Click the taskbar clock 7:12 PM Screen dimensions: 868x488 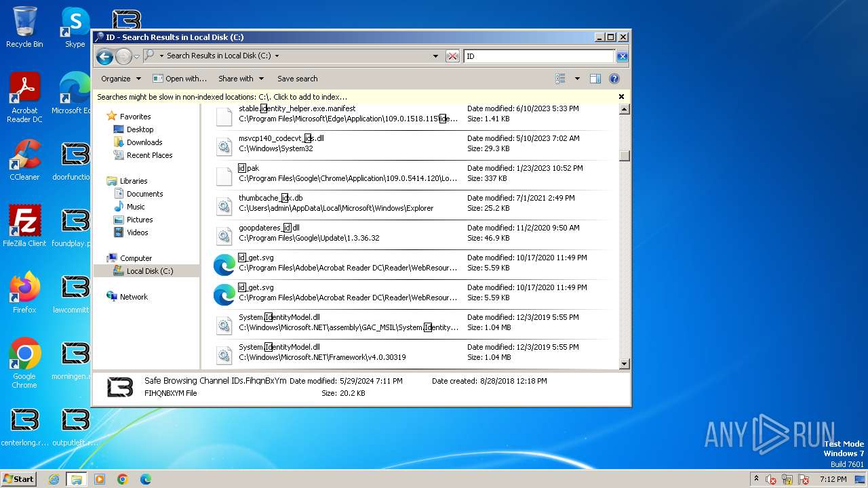click(x=833, y=479)
